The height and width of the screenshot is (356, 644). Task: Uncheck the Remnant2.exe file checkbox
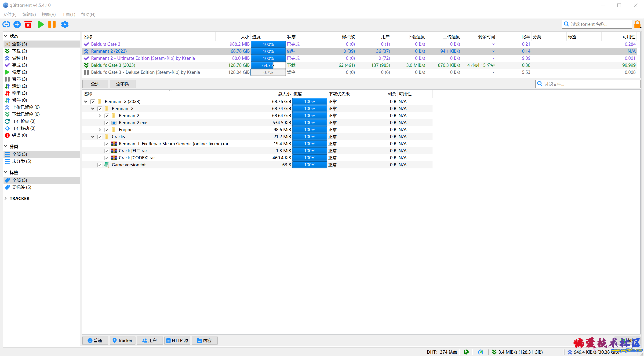107,123
